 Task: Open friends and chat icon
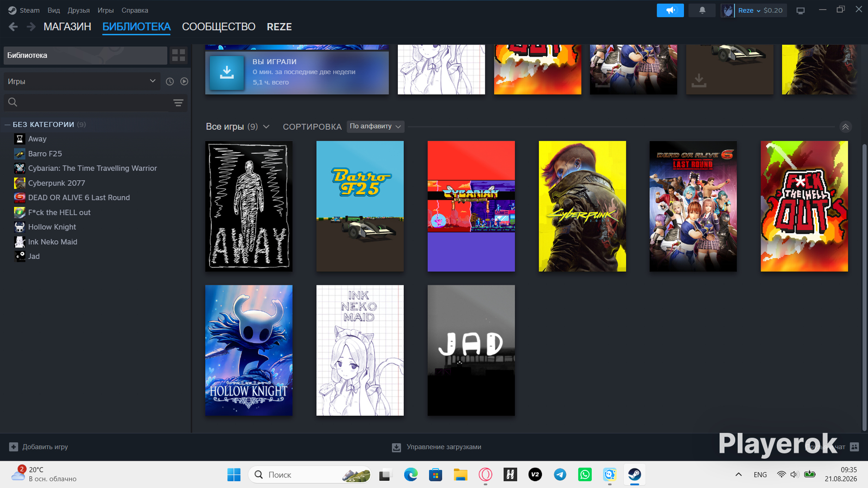click(x=854, y=447)
